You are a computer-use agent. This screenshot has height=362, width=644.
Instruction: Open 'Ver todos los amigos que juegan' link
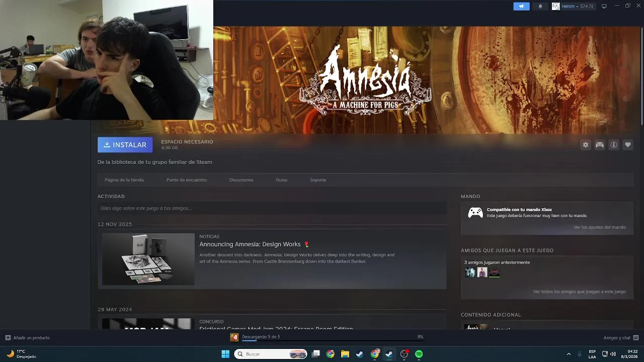point(580,292)
